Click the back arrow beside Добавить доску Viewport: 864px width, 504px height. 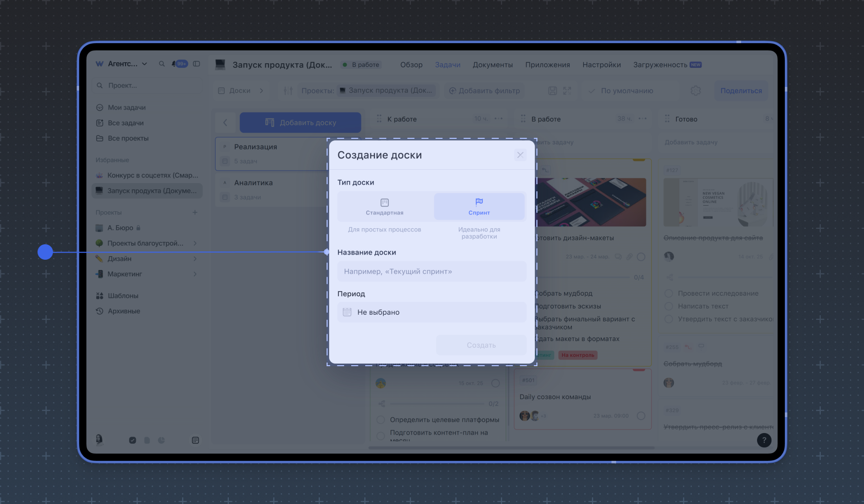point(225,122)
